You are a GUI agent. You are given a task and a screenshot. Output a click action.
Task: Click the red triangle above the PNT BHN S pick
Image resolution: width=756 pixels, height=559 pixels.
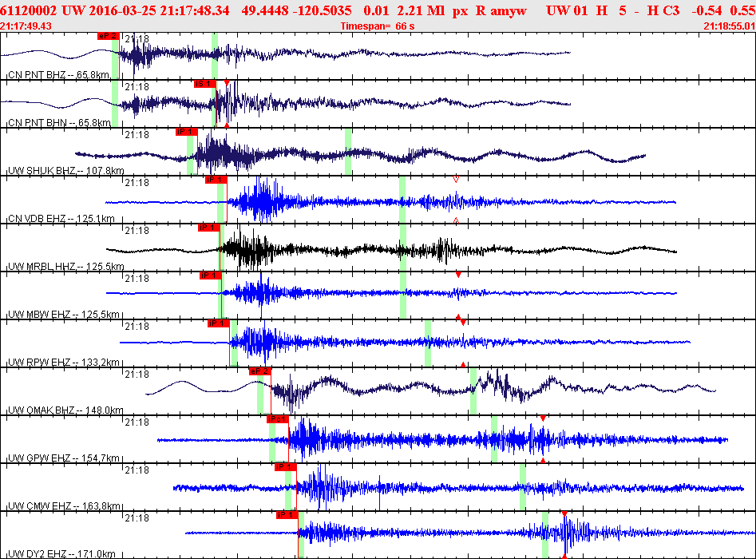(x=227, y=83)
